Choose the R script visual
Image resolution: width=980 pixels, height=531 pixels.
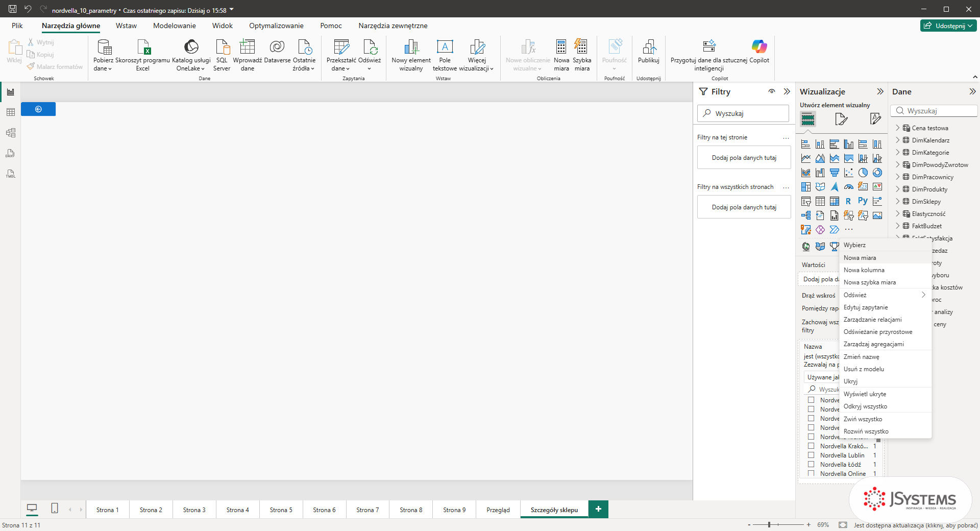click(848, 201)
